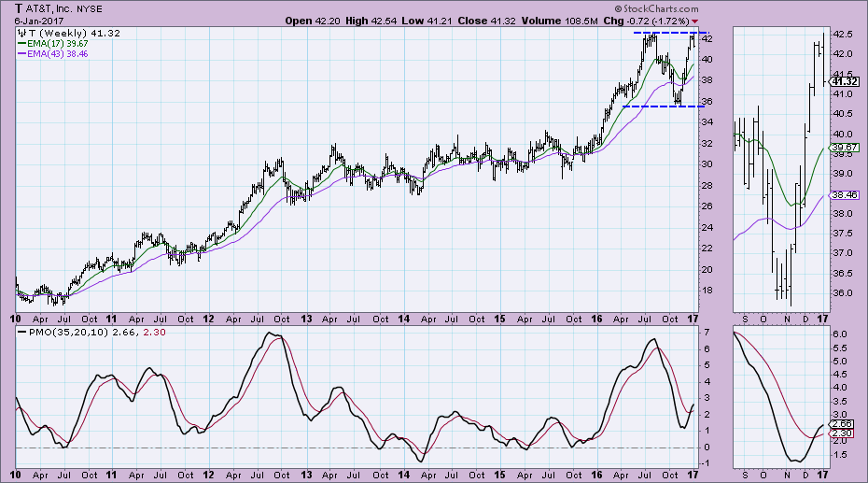Click the 6-Jan-2017 date label
868x483 pixels.
coord(30,21)
